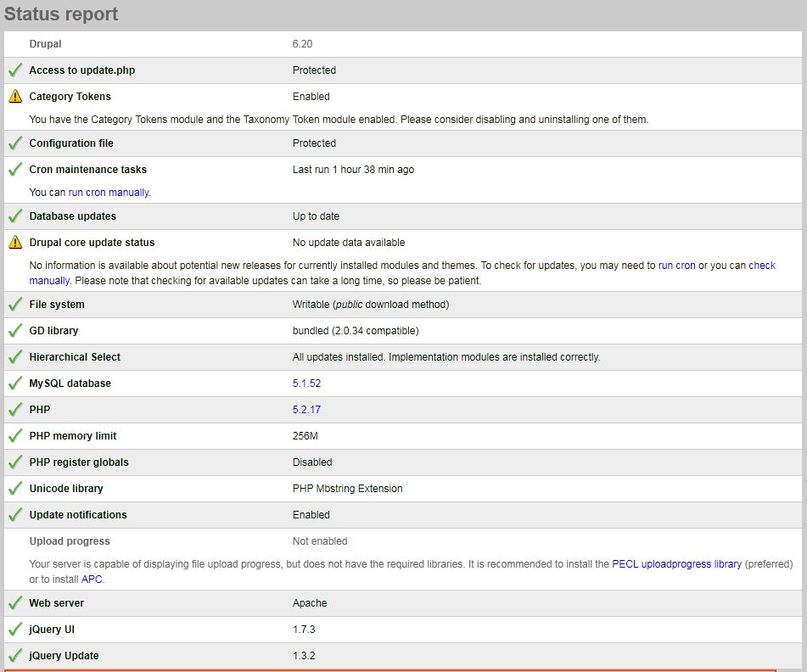The width and height of the screenshot is (807, 672).
Task: Click the PECL uploadprogress library link
Action: coord(676,563)
